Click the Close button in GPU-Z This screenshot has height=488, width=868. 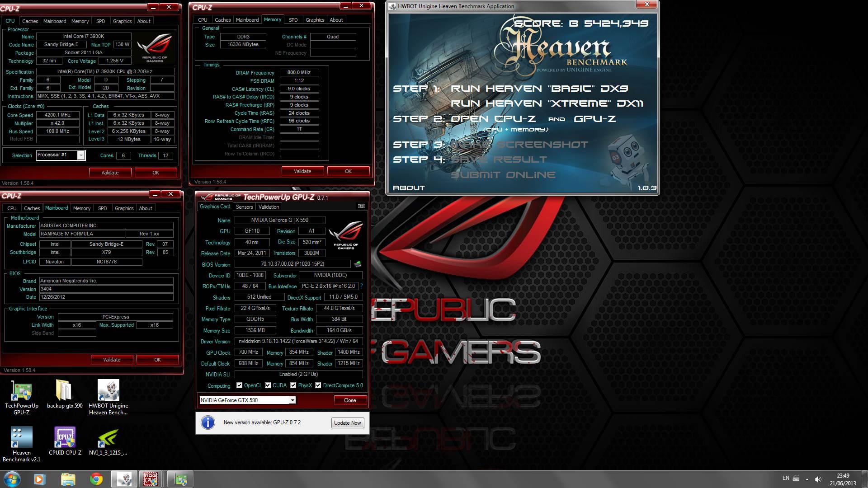pyautogui.click(x=350, y=400)
